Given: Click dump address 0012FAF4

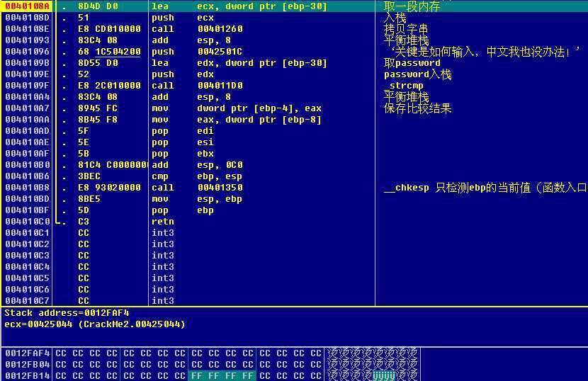Looking at the screenshot, I should point(27,353).
